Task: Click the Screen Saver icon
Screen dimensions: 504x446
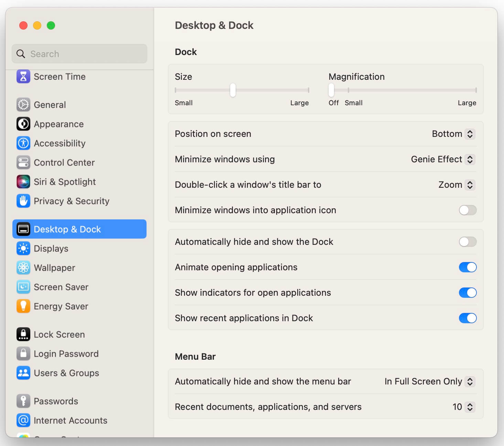Action: coord(23,287)
